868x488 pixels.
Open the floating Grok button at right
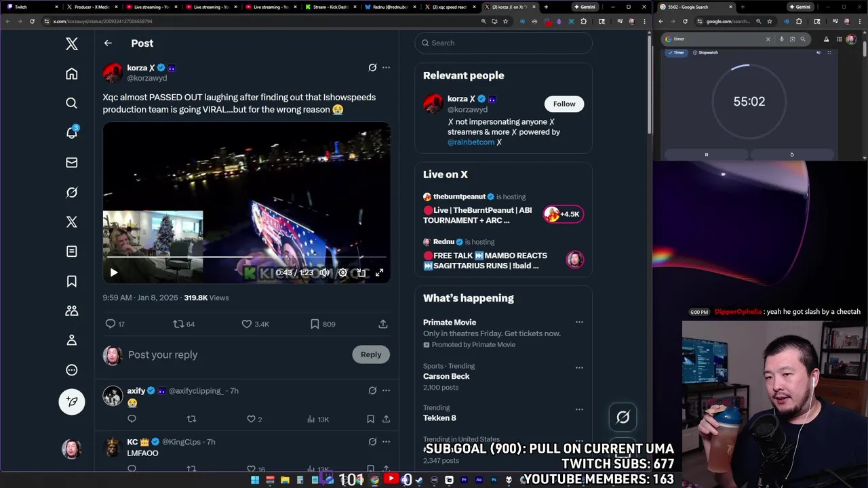click(x=623, y=418)
